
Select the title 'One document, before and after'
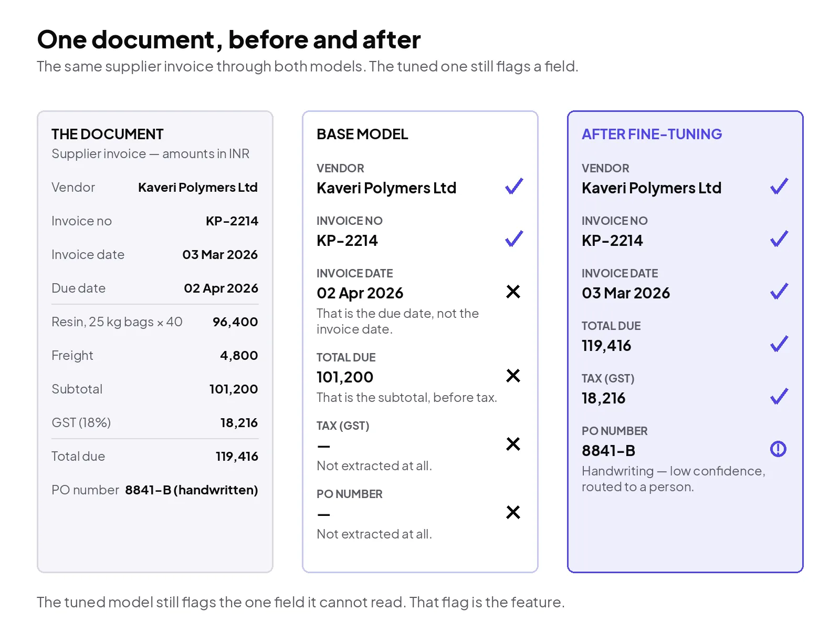pyautogui.click(x=229, y=40)
